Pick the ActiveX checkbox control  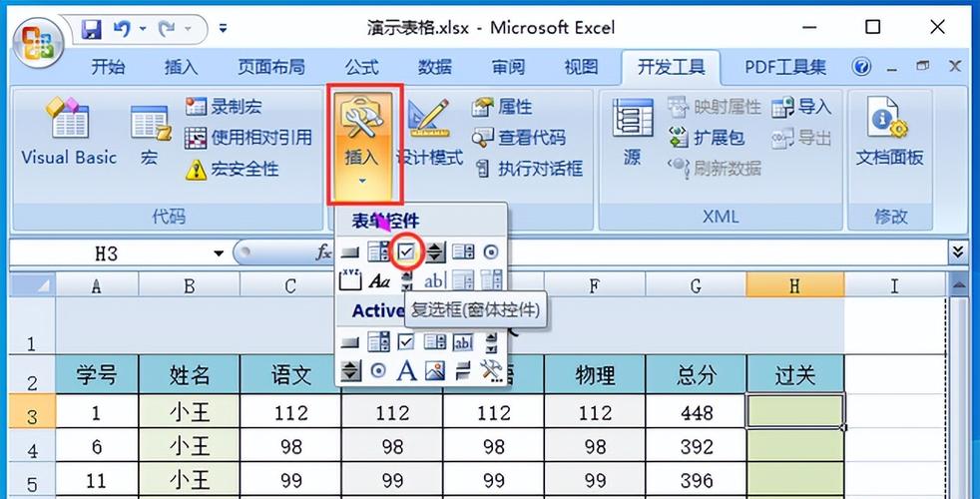click(x=406, y=341)
